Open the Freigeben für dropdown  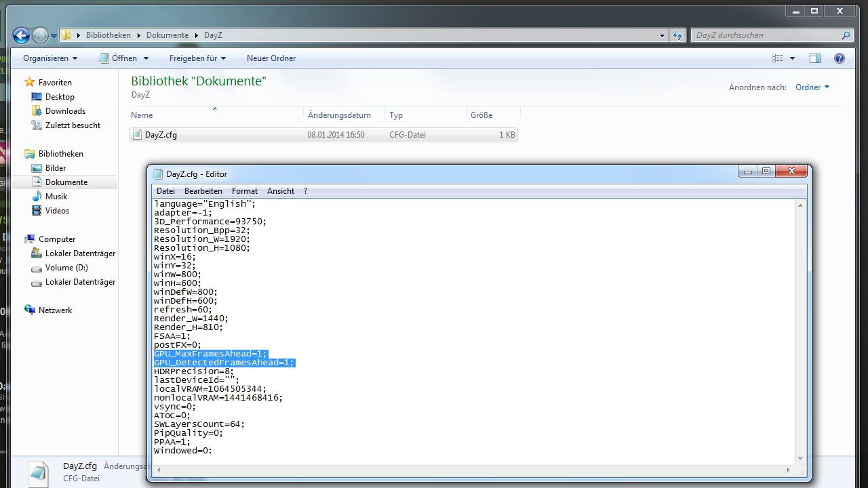click(x=197, y=58)
